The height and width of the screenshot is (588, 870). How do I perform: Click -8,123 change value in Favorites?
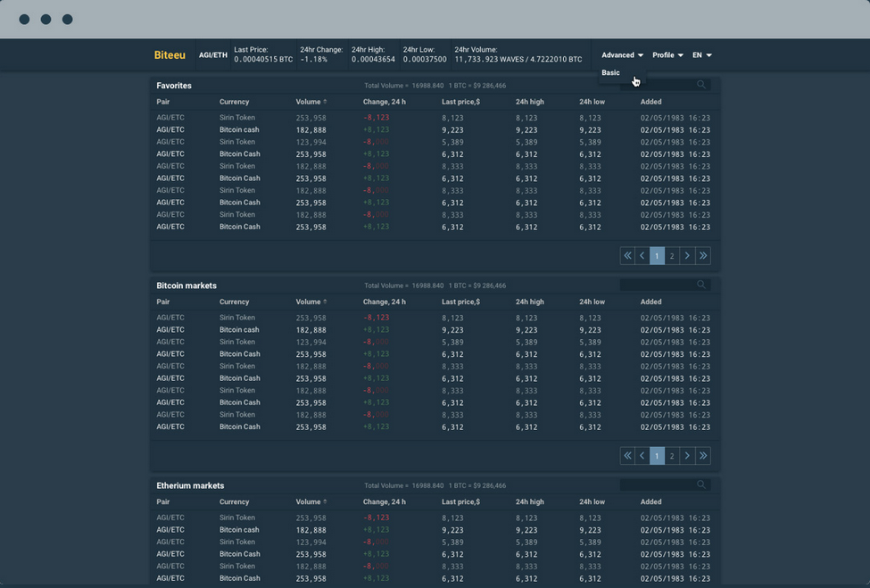(377, 118)
